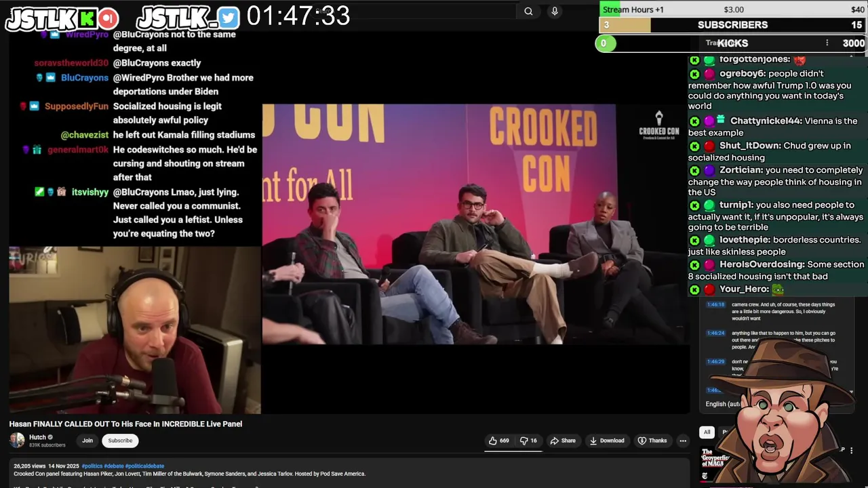The width and height of the screenshot is (868, 488).
Task: Click the video title 'Hasan FINALLY CALLED OUT'
Action: pyautogui.click(x=125, y=424)
